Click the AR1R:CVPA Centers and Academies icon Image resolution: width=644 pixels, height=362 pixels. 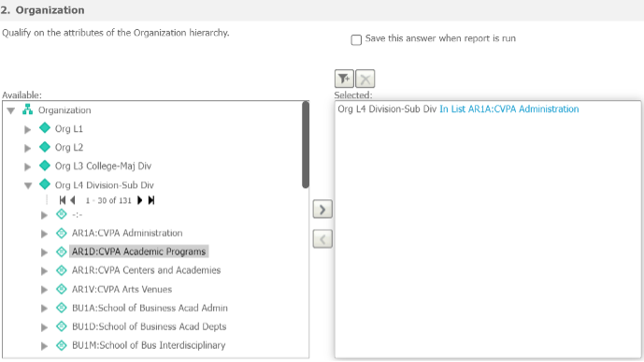click(61, 270)
